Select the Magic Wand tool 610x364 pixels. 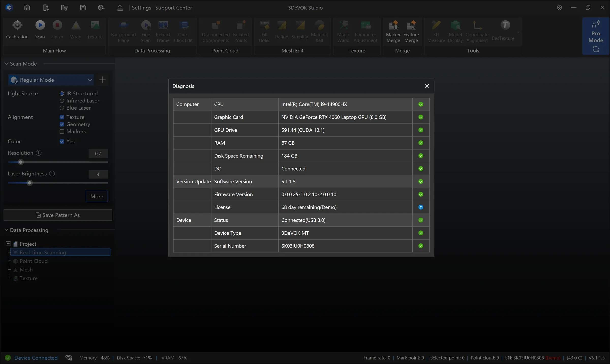[343, 31]
